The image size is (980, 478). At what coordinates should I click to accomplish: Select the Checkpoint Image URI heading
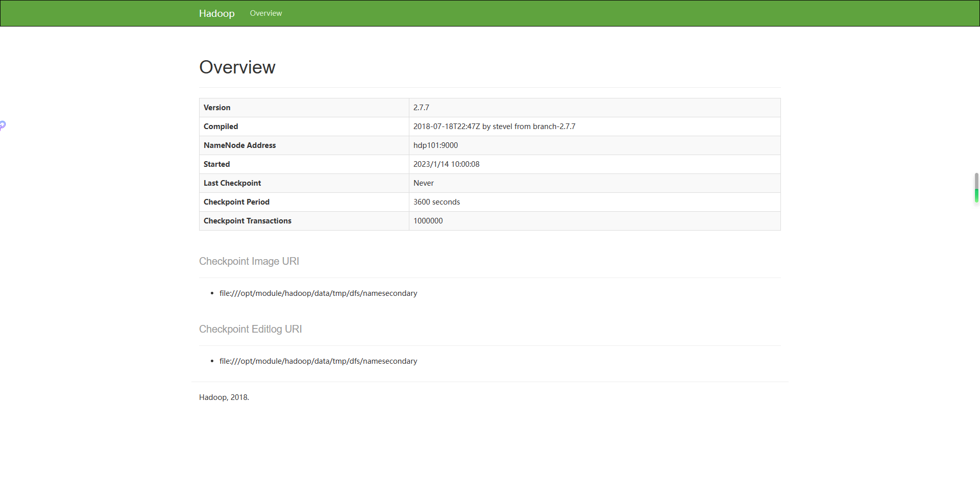249,261
